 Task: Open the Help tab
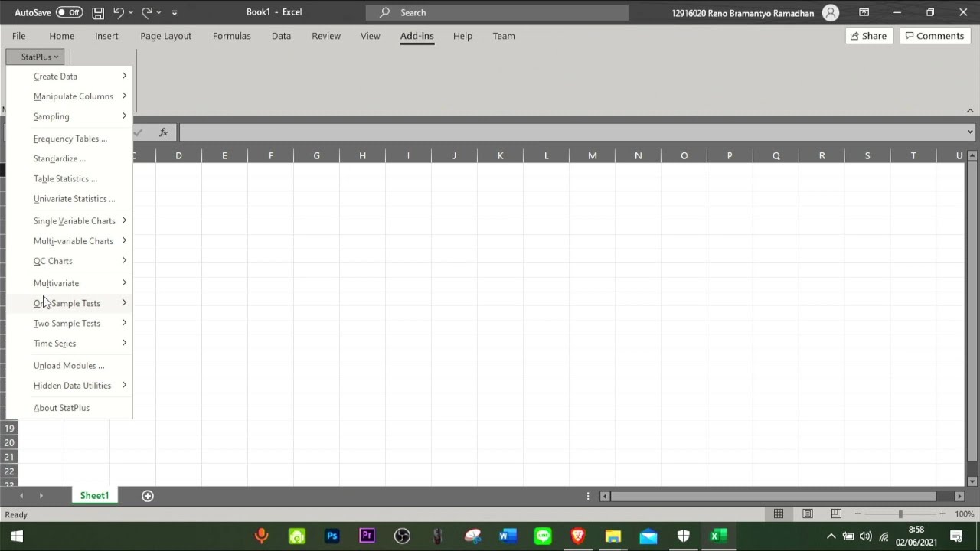462,36
